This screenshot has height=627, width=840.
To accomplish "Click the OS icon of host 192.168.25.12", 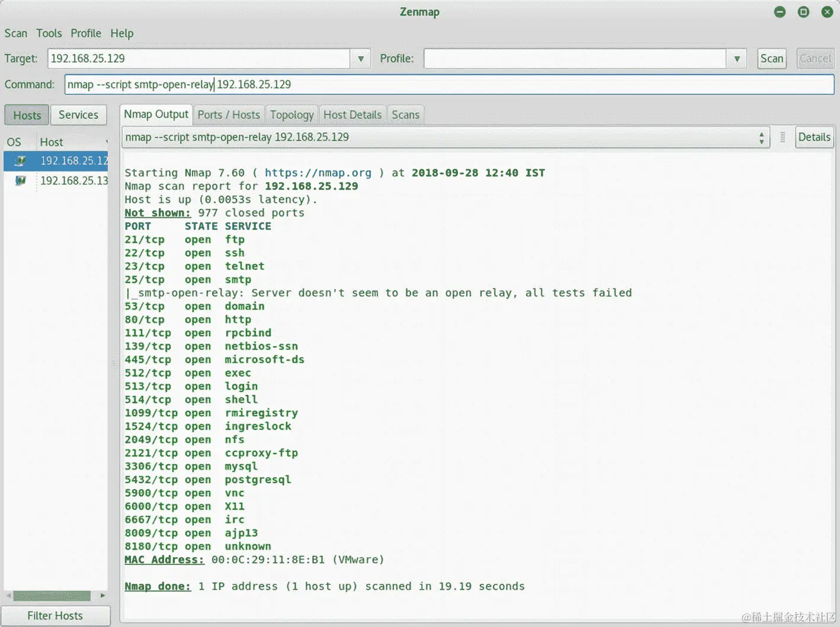I will (20, 160).
